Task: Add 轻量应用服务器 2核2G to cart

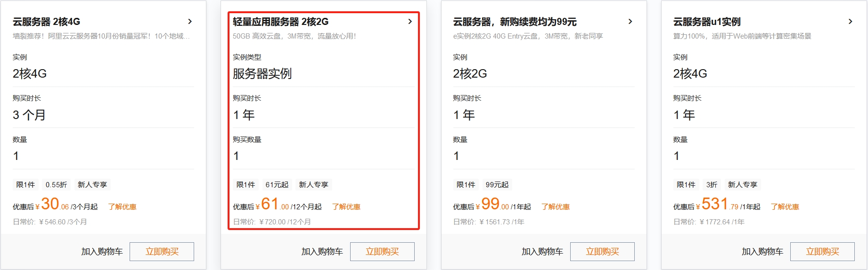Action: 322,252
